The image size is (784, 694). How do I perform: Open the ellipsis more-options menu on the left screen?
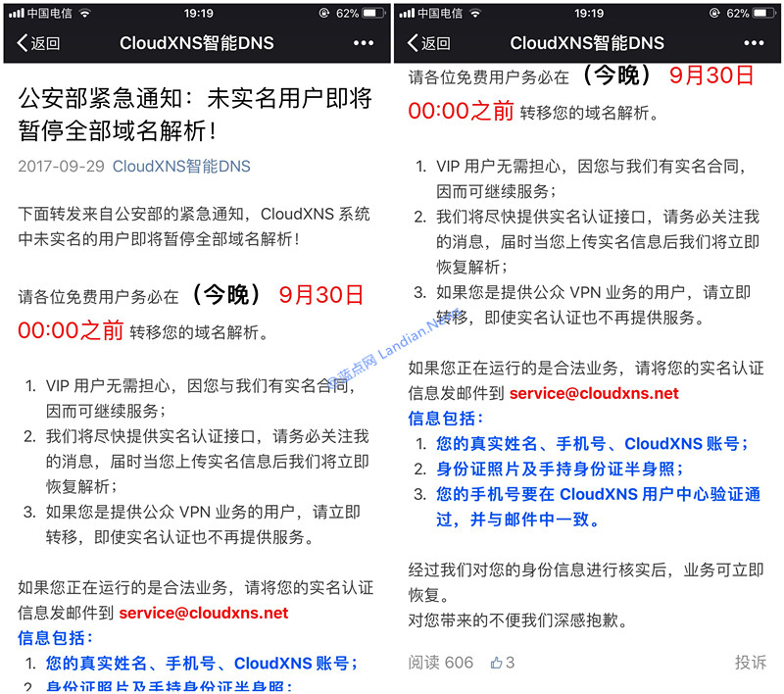[x=363, y=43]
